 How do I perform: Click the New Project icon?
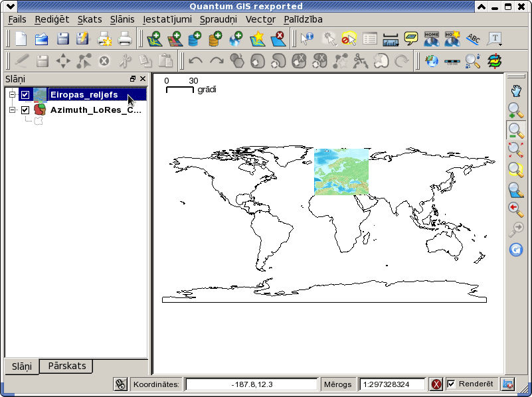coord(21,39)
